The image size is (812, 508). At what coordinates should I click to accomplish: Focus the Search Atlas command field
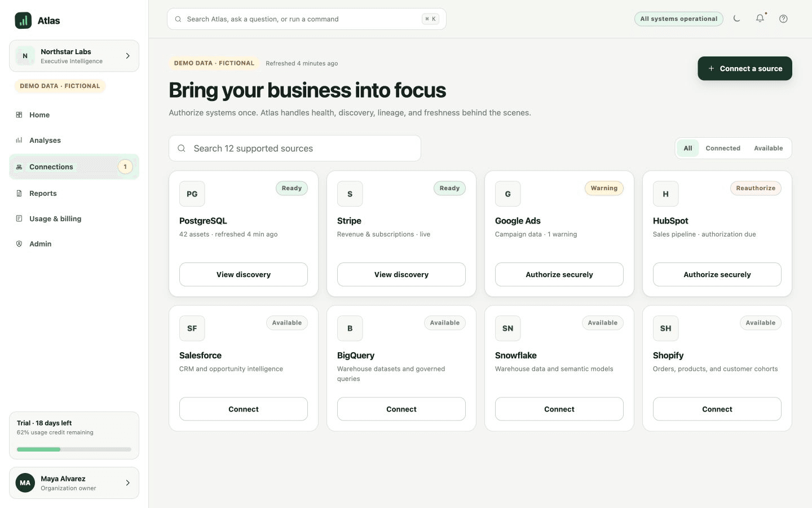[307, 19]
